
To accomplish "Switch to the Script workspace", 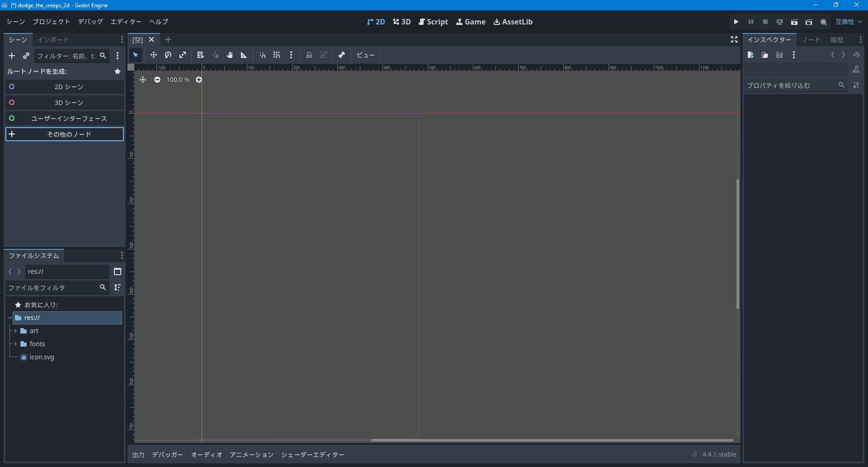I will click(x=433, y=22).
